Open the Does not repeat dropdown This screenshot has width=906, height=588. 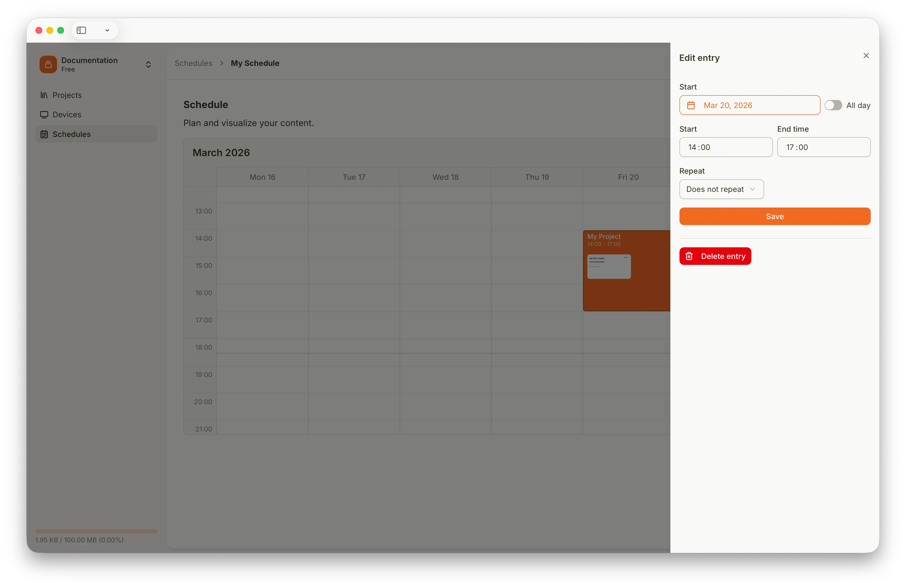pyautogui.click(x=721, y=189)
